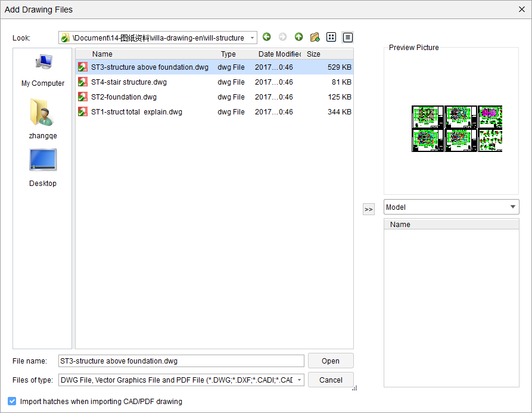Click the >> add layout button
This screenshot has width=532, height=413.
(369, 209)
